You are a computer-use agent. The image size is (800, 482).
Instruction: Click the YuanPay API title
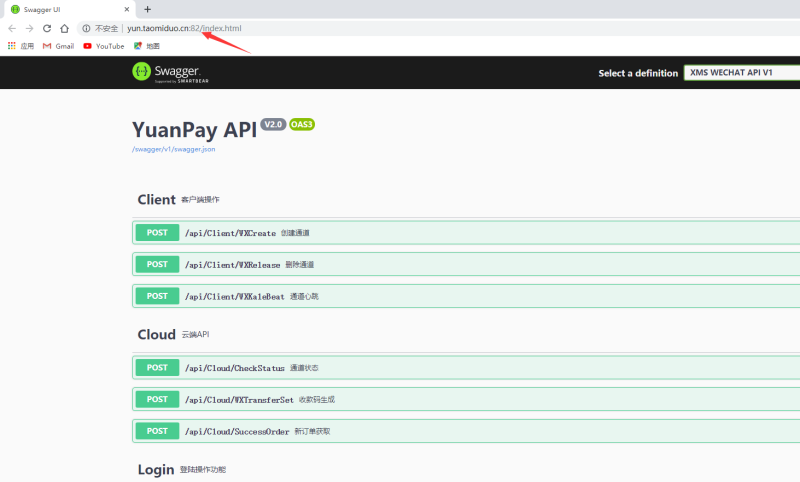pos(194,130)
